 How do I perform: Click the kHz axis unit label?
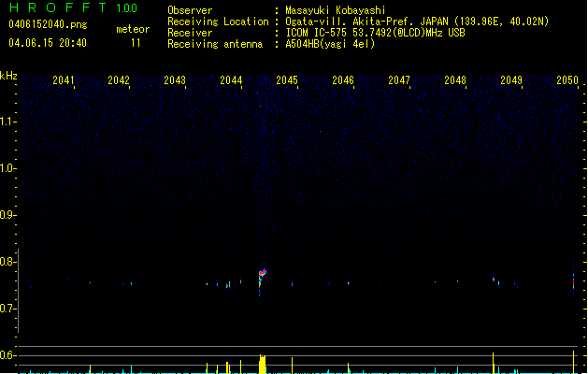tap(8, 76)
